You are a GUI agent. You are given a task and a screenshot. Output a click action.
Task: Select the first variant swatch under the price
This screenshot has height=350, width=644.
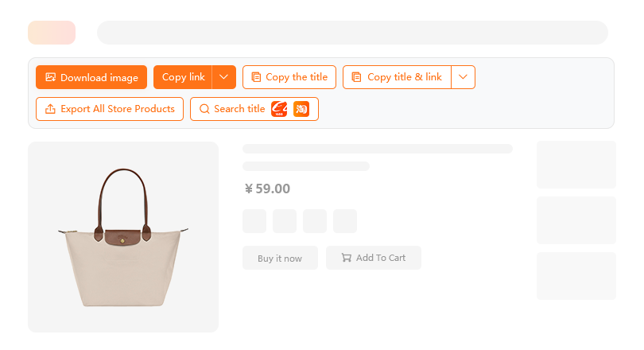click(x=254, y=221)
